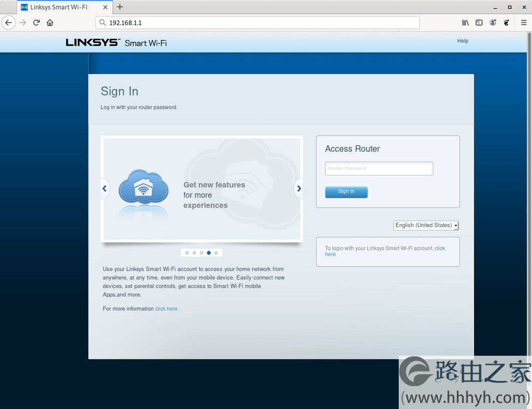Screen dimensions: 532x409
Task: Advance to the next carousel slide
Action: [x=299, y=189]
